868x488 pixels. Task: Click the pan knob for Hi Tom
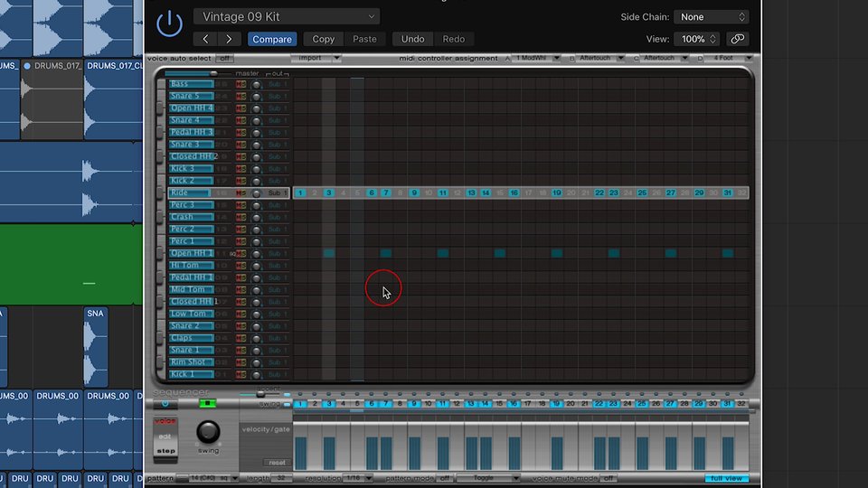tap(256, 266)
